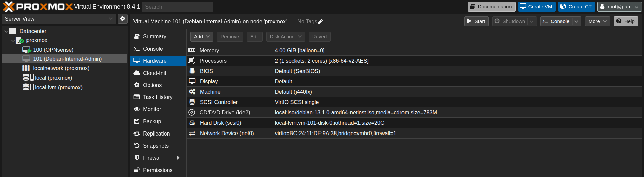Go to the Cloud-Init tab

point(154,73)
